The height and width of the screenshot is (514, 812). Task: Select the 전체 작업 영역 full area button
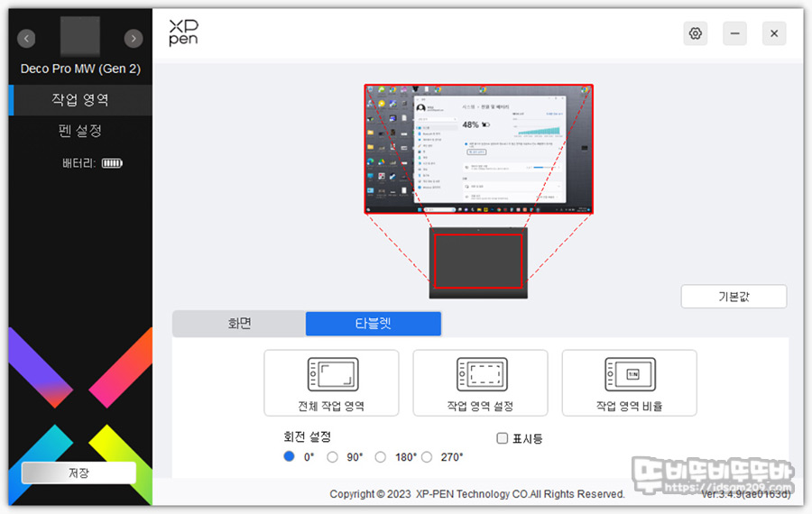(331, 383)
